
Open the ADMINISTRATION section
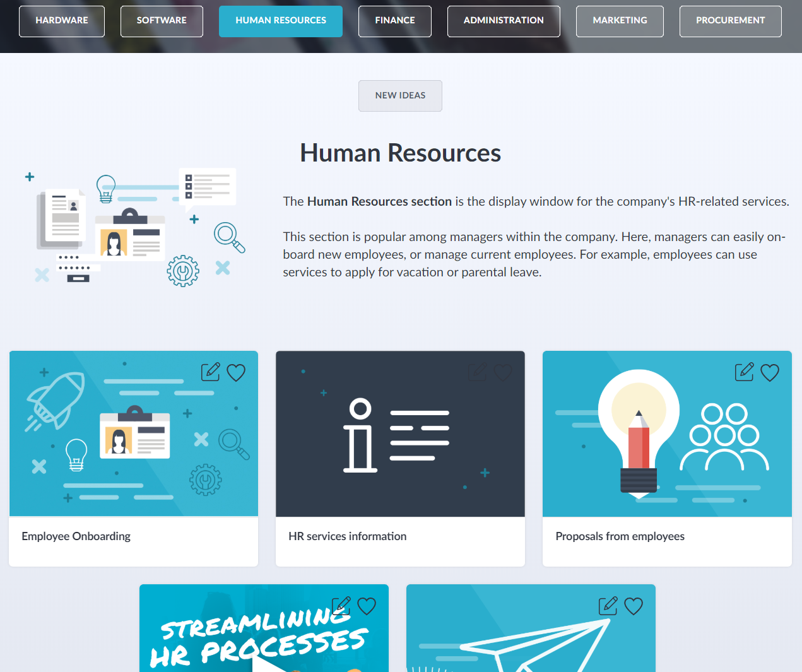coord(503,20)
